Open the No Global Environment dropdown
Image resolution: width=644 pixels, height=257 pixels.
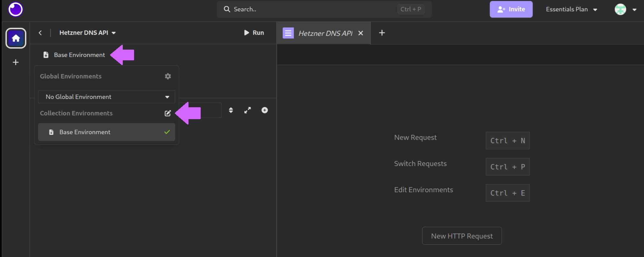[106, 97]
